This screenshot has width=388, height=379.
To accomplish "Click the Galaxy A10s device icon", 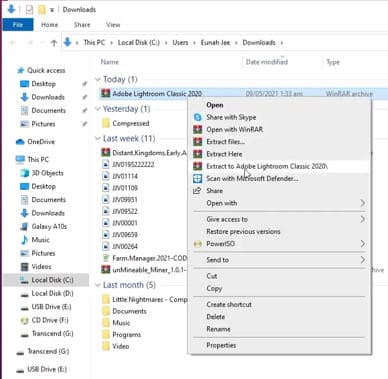I will (24, 227).
